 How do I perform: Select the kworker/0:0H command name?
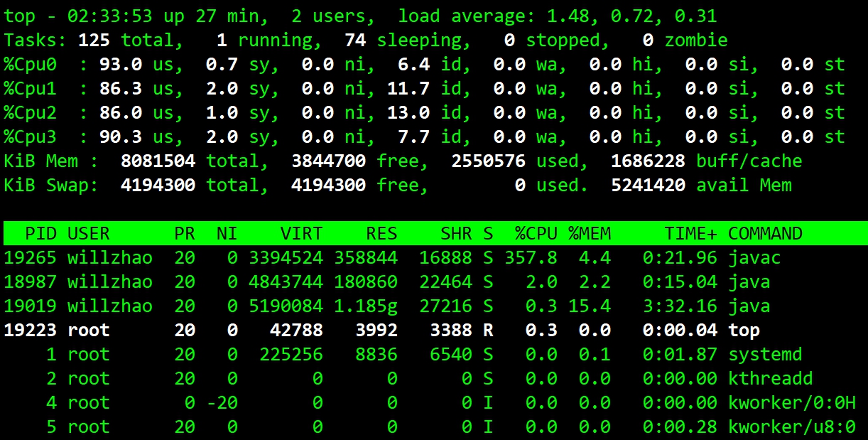(792, 402)
